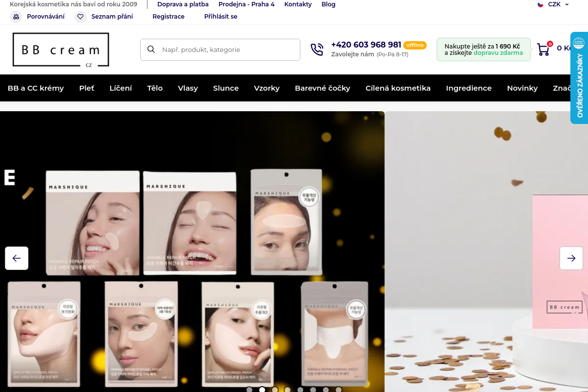The width and height of the screenshot is (588, 392).
Task: Open Seznam přání wishlist link
Action: (x=112, y=17)
